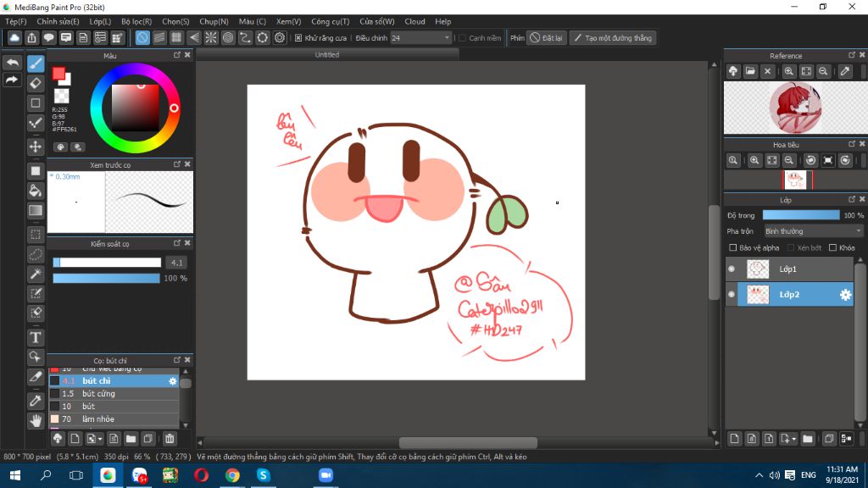The image size is (868, 488).
Task: Enable the concentric circle snap guide
Action: click(x=228, y=37)
